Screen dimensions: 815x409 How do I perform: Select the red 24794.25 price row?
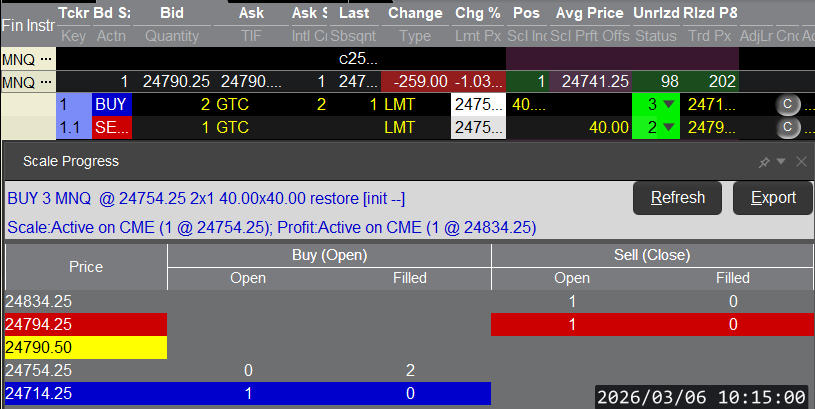click(x=85, y=324)
